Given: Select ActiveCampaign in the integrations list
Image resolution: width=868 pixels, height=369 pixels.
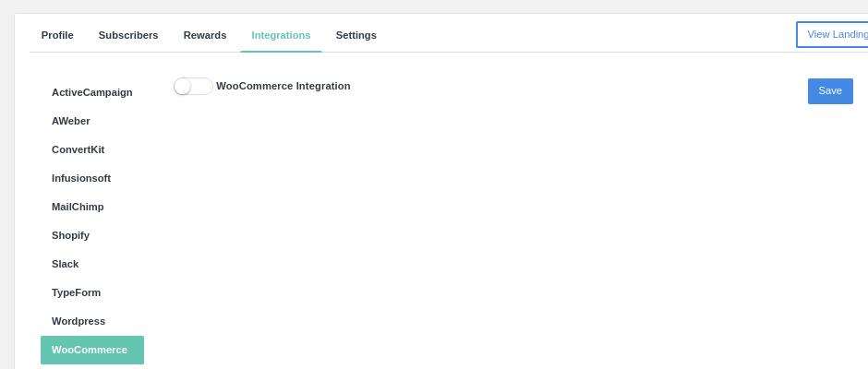Looking at the screenshot, I should click(x=92, y=92).
